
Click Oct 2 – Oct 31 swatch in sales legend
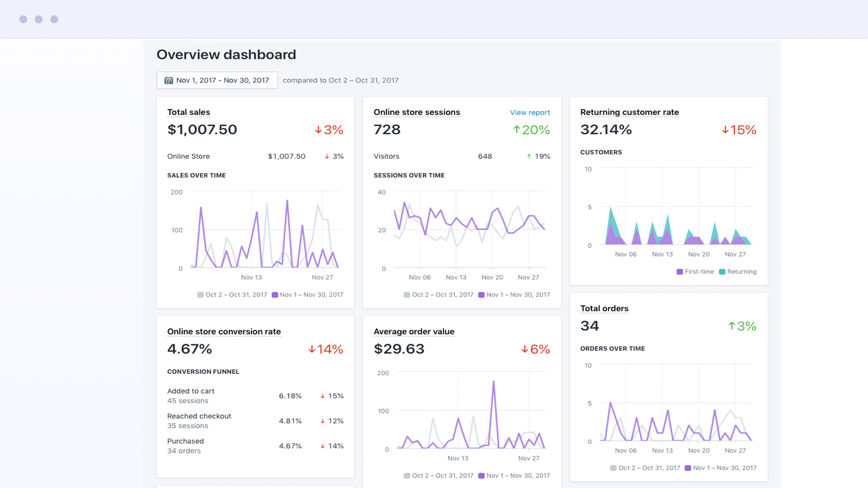pyautogui.click(x=200, y=295)
